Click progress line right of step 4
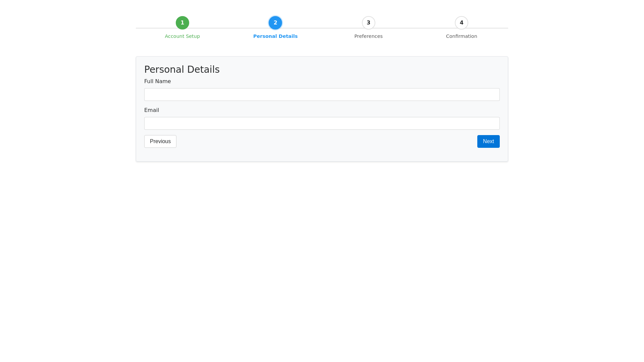This screenshot has width=644, height=362. pyautogui.click(x=488, y=28)
